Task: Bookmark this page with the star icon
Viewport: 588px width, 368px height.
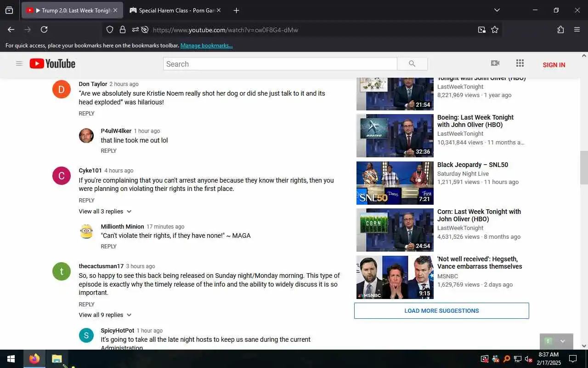Action: click(x=495, y=29)
